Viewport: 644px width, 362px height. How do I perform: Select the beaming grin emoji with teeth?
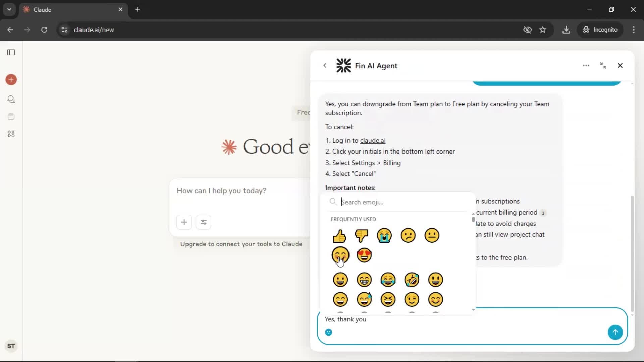pyautogui.click(x=364, y=280)
